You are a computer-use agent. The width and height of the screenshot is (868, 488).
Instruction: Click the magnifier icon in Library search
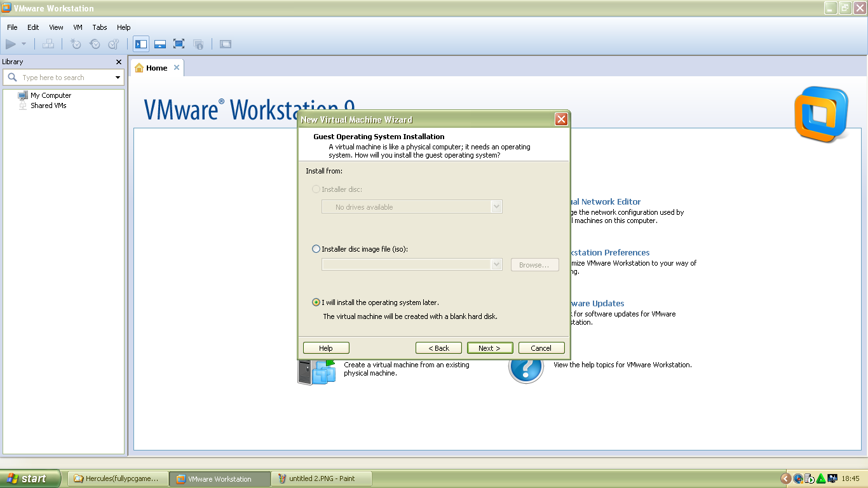click(12, 78)
